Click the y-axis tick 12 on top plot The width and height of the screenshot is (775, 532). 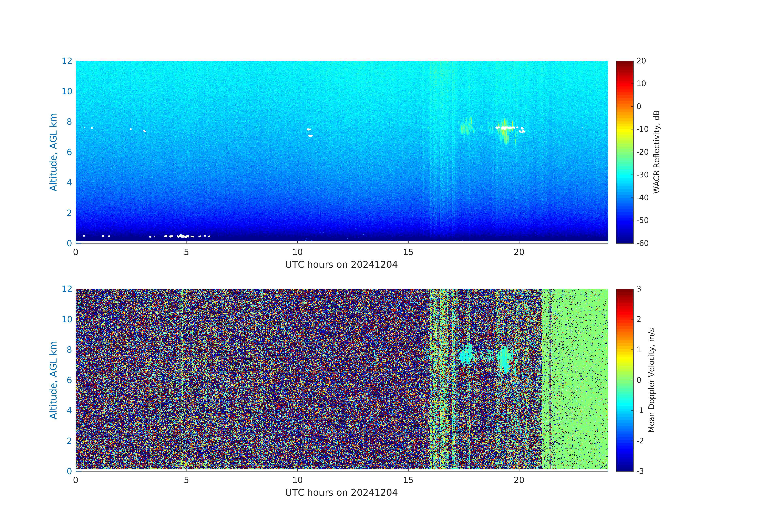click(67, 61)
